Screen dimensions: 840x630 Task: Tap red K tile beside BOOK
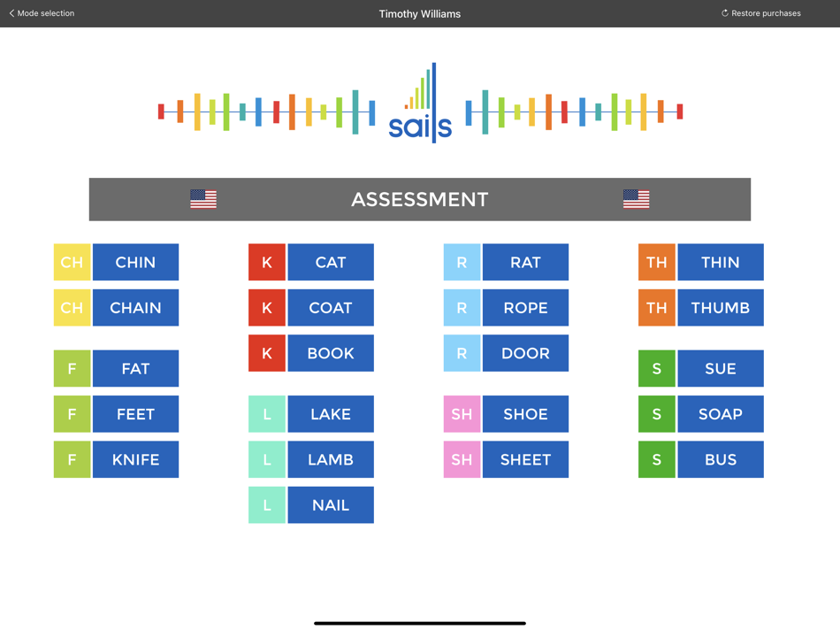tap(267, 353)
